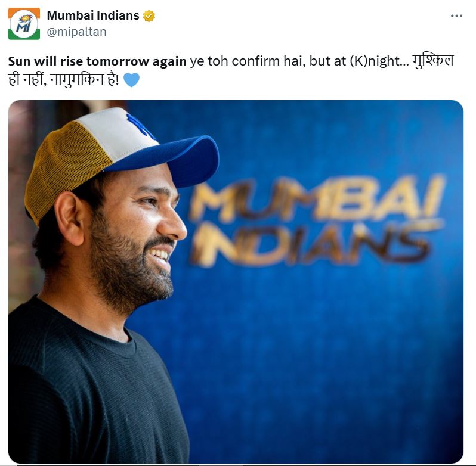Click the blue heart emoji
This screenshot has width=476, height=466.
(131, 80)
